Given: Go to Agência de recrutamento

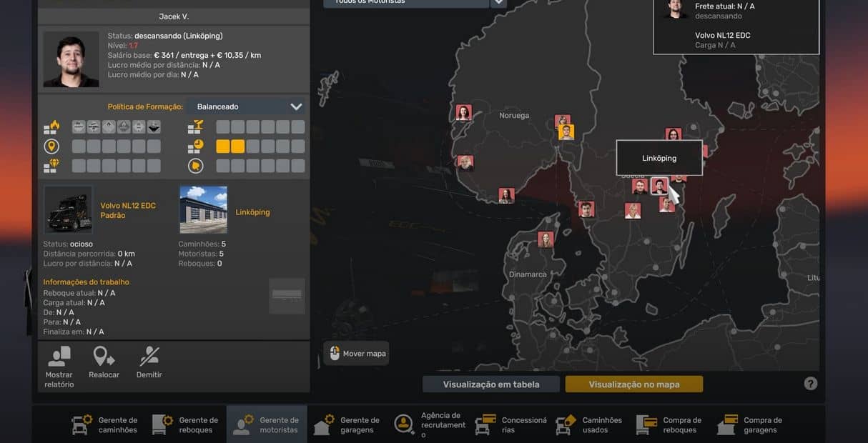Looking at the screenshot, I should (429, 424).
